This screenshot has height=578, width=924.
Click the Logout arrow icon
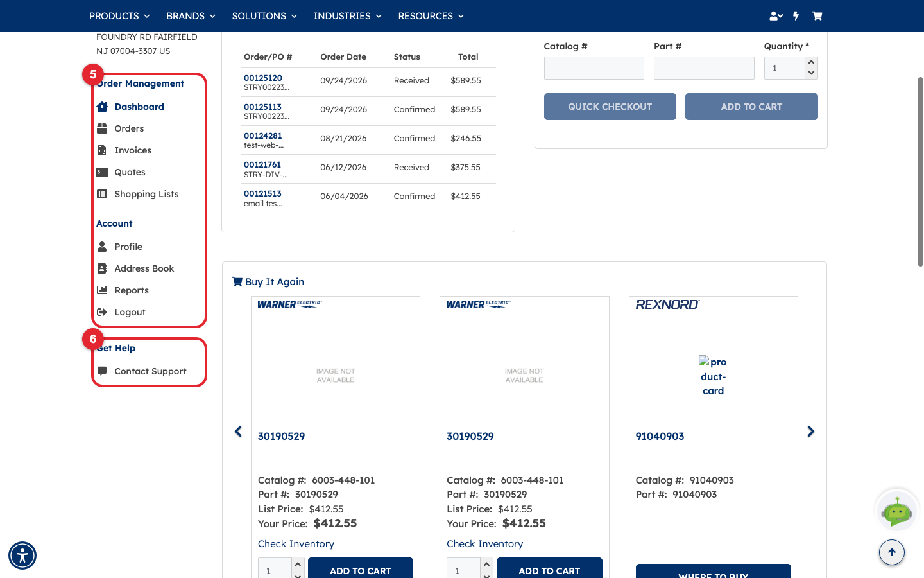pos(102,312)
